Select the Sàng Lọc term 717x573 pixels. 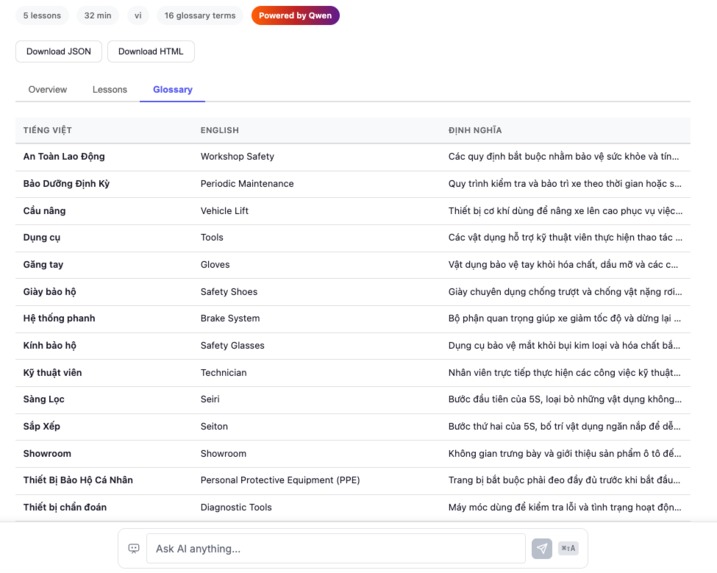point(43,399)
